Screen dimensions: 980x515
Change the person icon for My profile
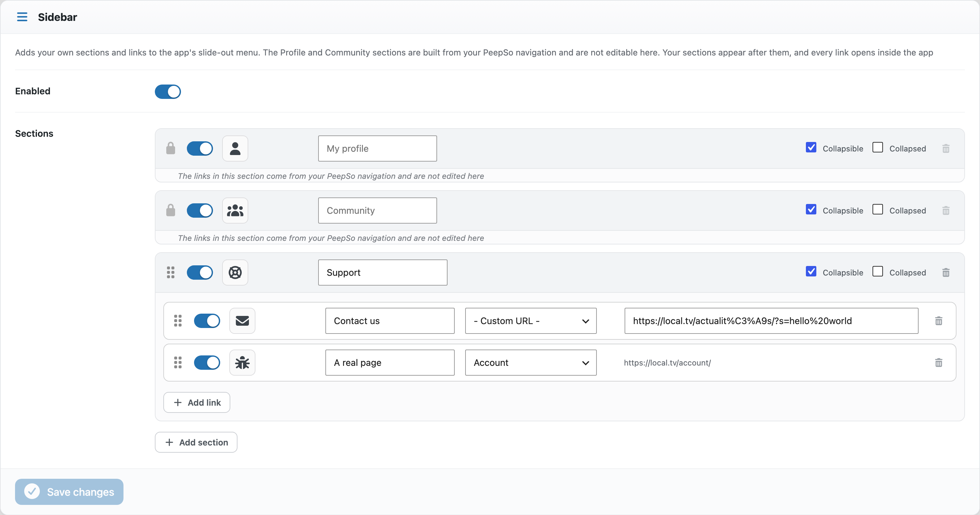click(235, 148)
